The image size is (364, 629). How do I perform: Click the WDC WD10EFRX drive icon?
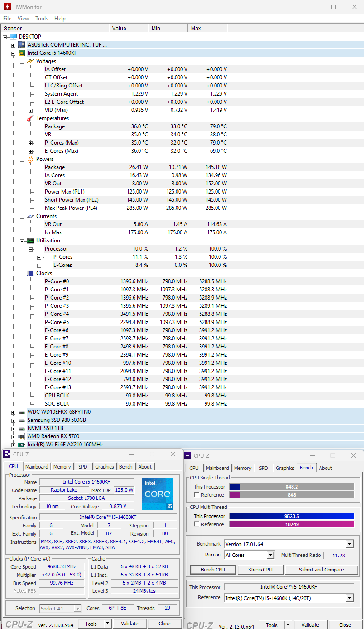tap(22, 412)
